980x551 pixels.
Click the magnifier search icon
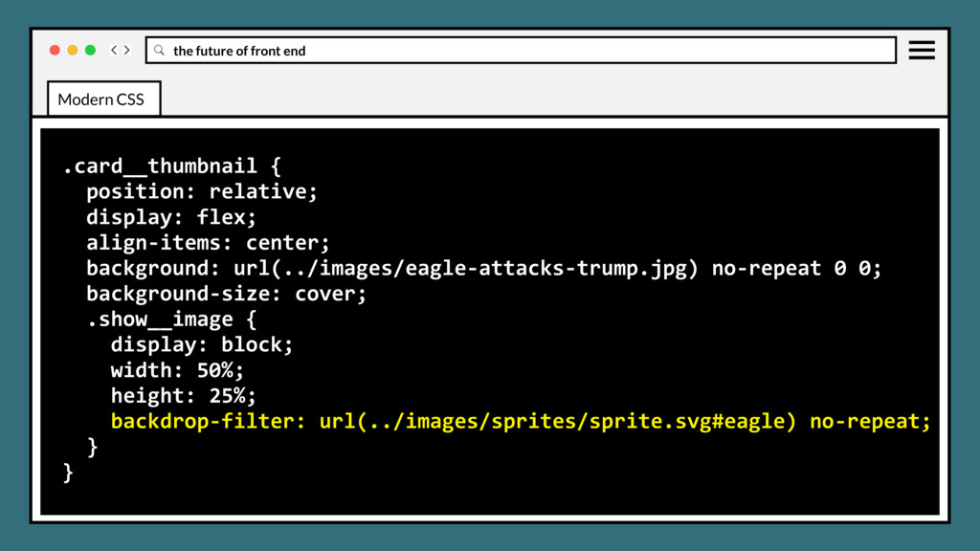point(160,51)
